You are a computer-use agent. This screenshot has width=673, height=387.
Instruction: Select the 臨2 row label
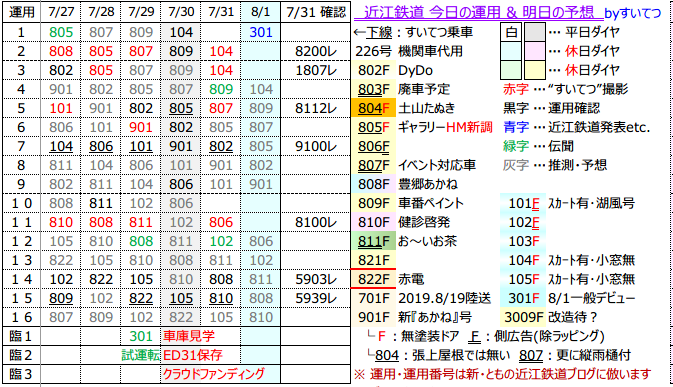21,355
